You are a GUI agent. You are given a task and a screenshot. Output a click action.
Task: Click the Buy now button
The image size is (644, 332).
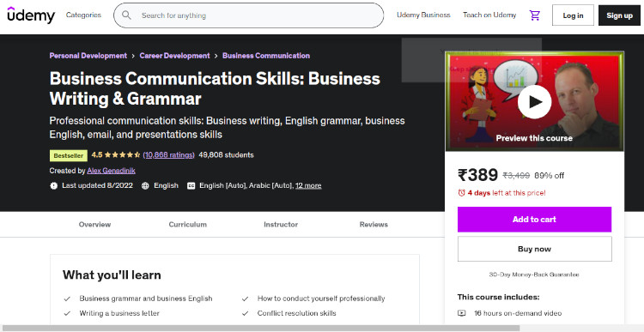534,249
